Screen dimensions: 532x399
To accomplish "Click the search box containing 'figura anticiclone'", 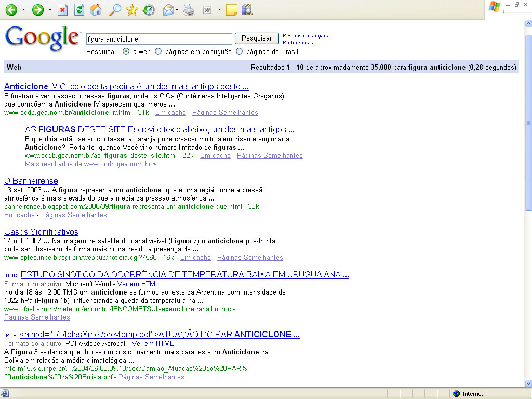I will [x=159, y=39].
